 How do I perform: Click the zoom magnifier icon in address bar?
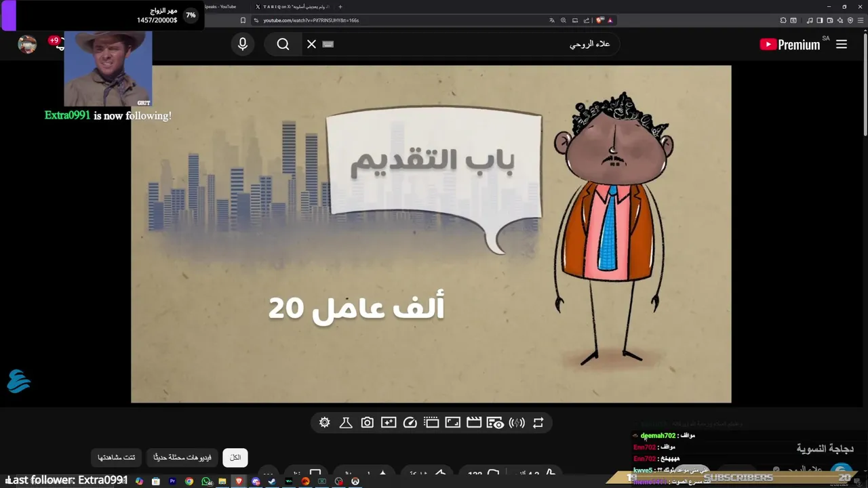coord(564,20)
